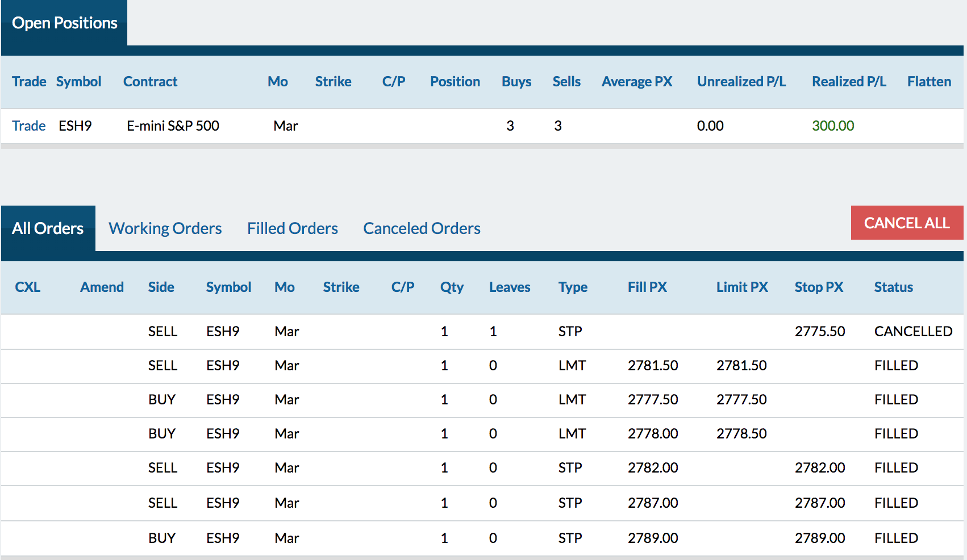The image size is (967, 560).
Task: Select the unrealized P/L value 0.00
Action: click(710, 126)
